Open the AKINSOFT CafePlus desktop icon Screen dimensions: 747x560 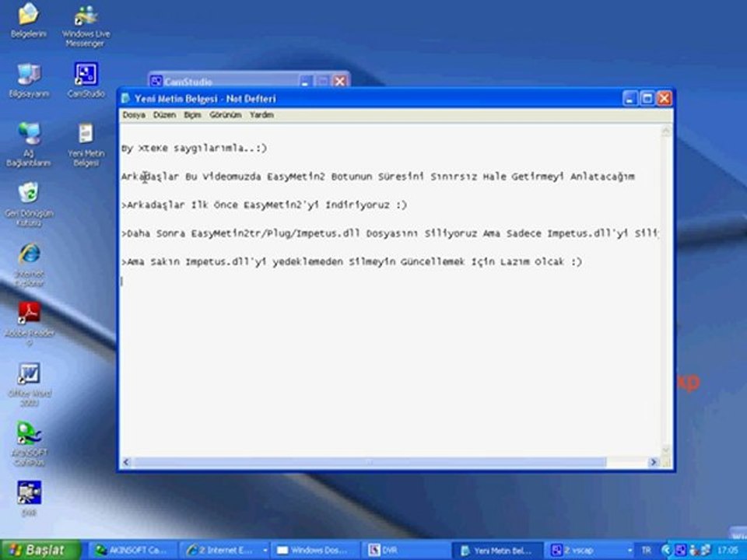pos(29,444)
